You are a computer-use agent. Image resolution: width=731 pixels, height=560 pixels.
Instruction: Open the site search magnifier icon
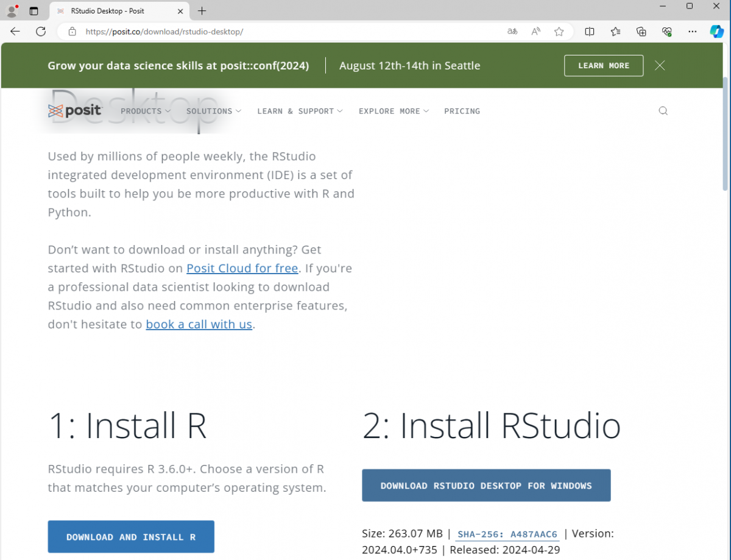(x=663, y=110)
